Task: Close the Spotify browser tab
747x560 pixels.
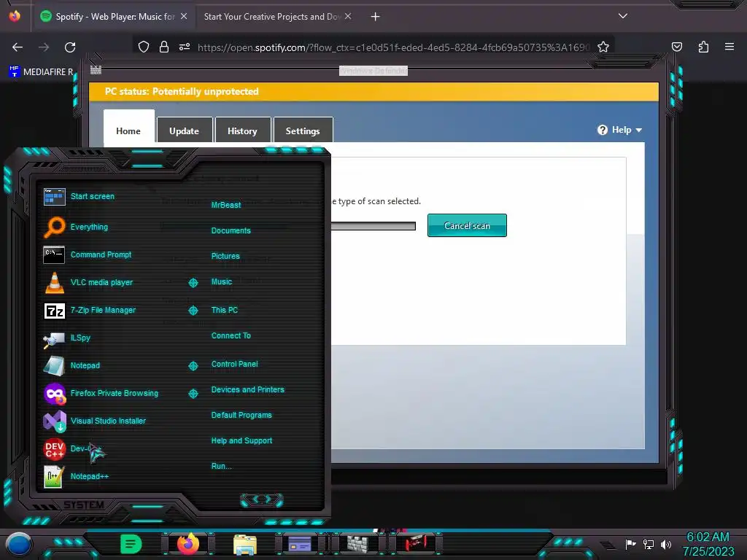Action: 184,16
